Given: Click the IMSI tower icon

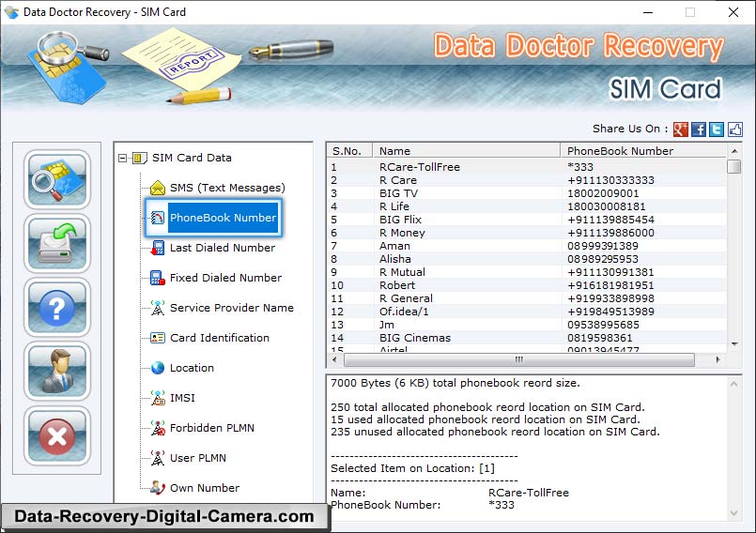Looking at the screenshot, I should coord(158,398).
